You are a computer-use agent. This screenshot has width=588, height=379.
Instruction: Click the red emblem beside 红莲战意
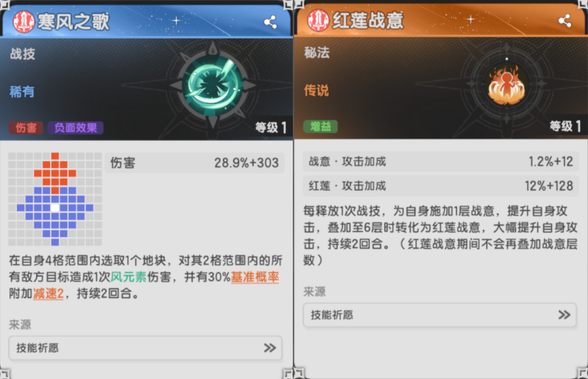click(318, 20)
